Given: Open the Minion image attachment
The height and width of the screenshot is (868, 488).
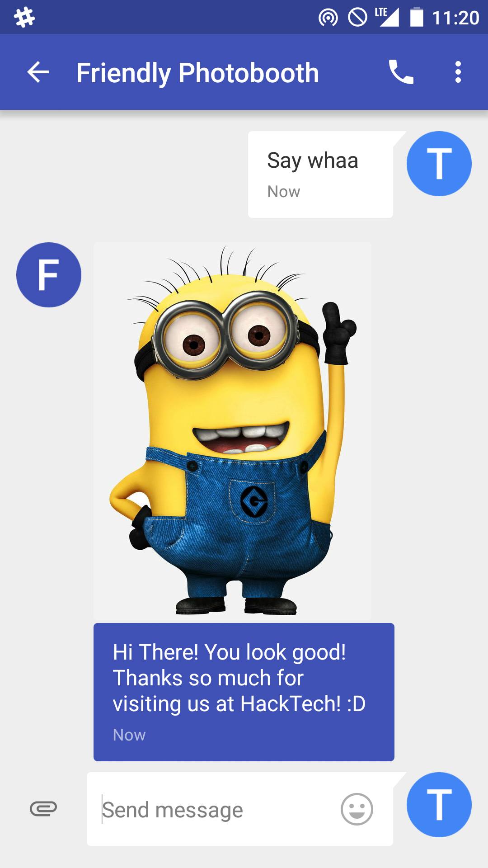Looking at the screenshot, I should (x=232, y=431).
